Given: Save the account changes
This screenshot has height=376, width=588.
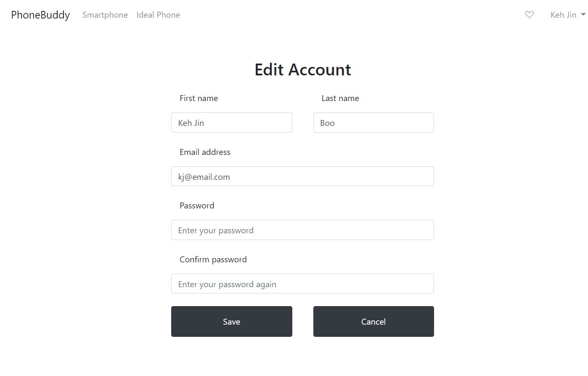Looking at the screenshot, I should pos(232,321).
